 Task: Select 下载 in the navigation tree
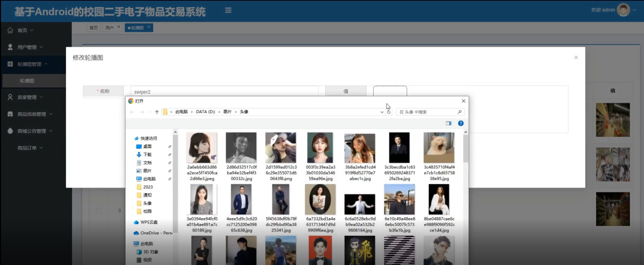point(147,154)
